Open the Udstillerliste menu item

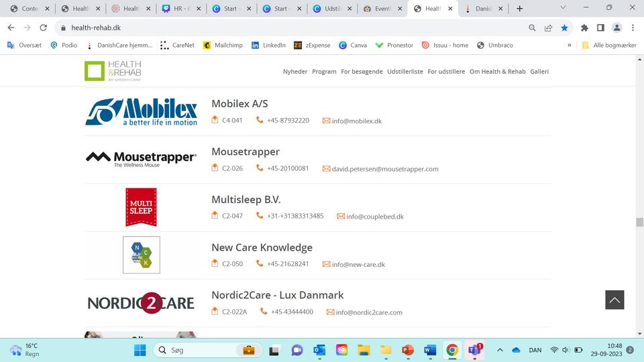405,72
